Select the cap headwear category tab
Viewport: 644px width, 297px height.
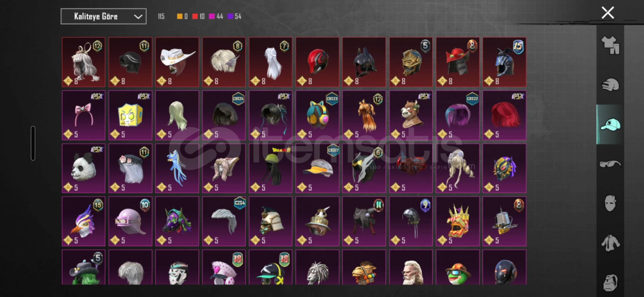[x=610, y=125]
